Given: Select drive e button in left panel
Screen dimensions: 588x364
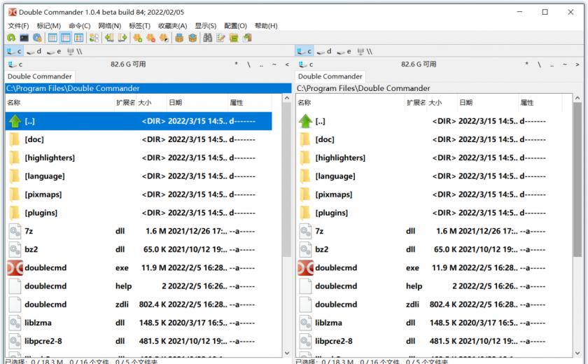Looking at the screenshot, I should 54,51.
